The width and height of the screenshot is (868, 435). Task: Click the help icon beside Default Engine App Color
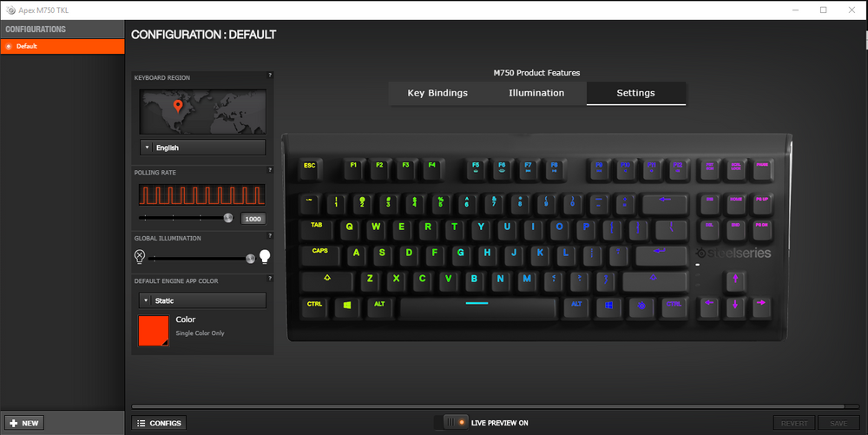tap(270, 279)
